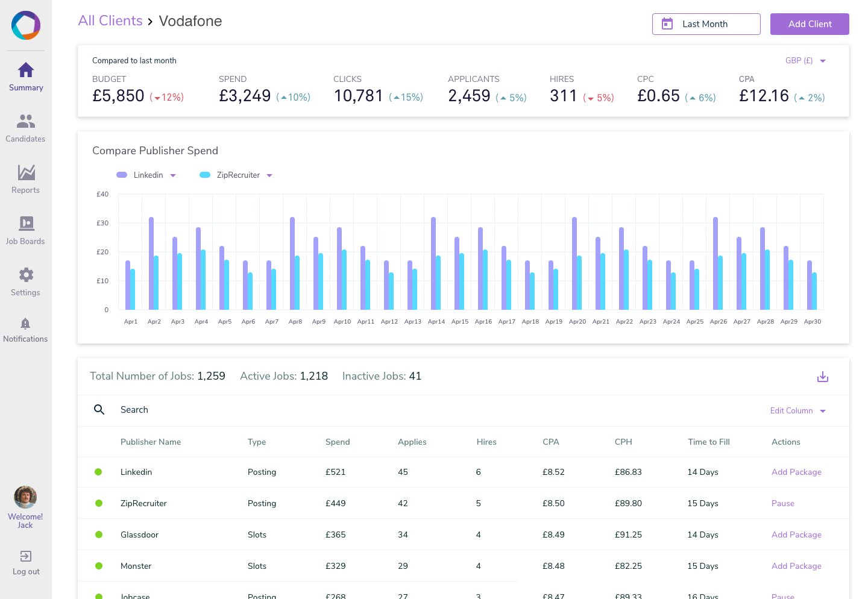Screen dimensions: 868x599
Task: Open the ZipRecruiter publisher dropdown
Action: 269,175
